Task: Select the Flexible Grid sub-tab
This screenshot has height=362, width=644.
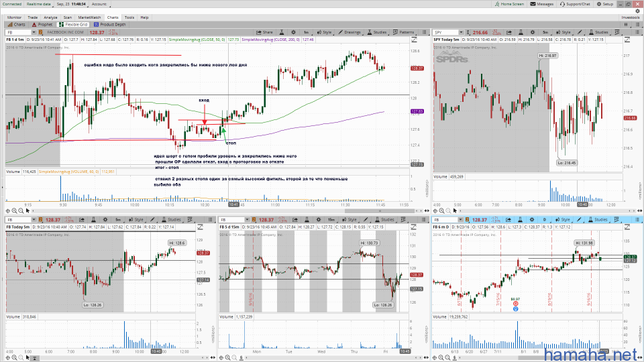Action: pyautogui.click(x=74, y=25)
